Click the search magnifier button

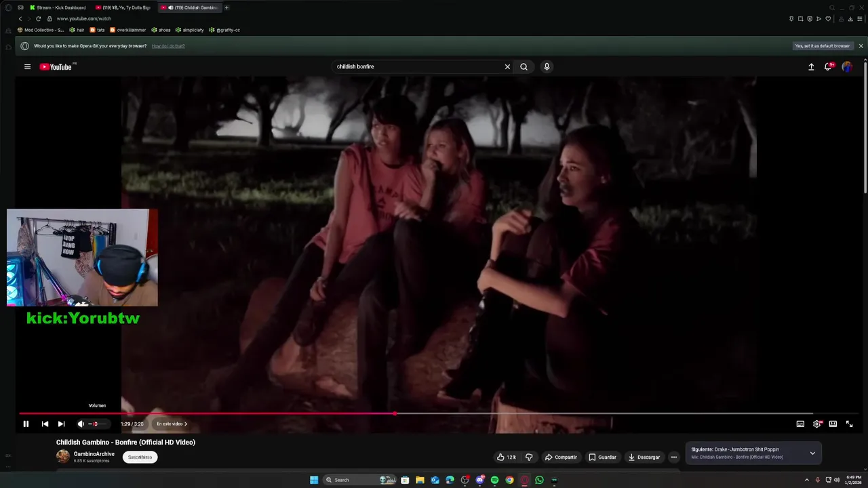click(524, 66)
